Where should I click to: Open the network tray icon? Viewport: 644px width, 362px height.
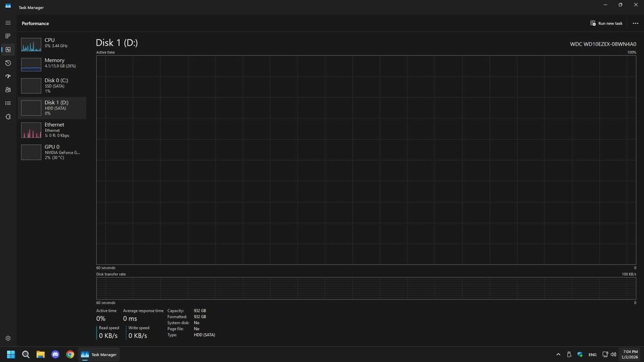click(605, 355)
